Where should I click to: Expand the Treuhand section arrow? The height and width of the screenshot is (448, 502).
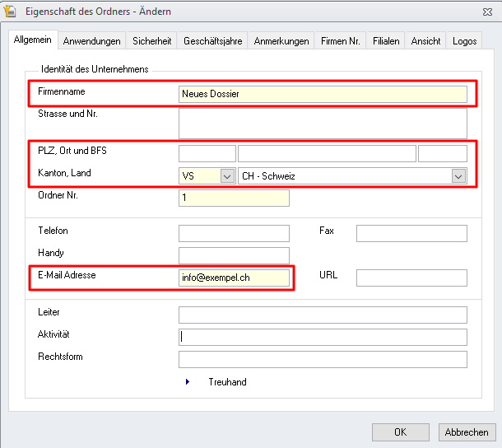tap(188, 381)
